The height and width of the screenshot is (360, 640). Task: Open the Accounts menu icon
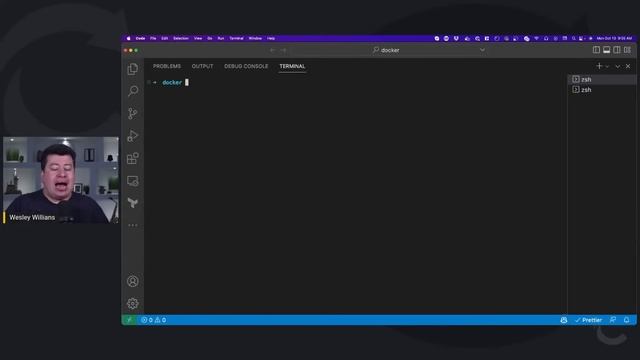click(x=133, y=281)
